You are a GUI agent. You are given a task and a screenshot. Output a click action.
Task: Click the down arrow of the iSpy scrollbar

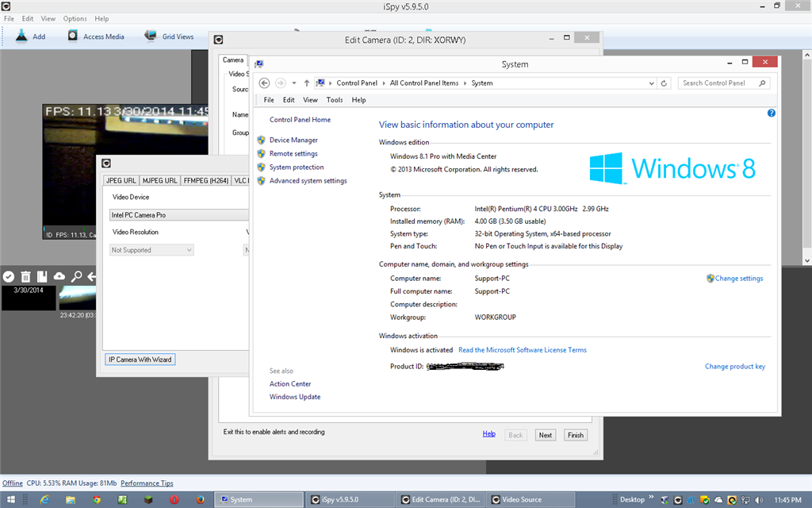[806, 260]
